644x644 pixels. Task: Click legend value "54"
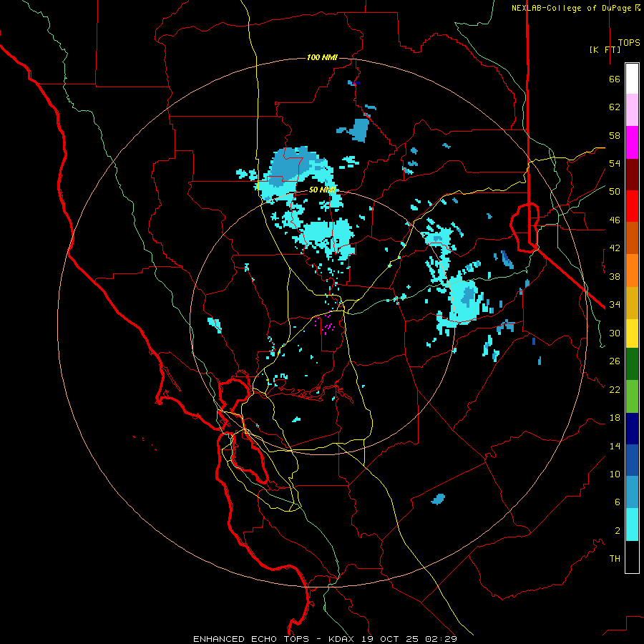point(615,163)
